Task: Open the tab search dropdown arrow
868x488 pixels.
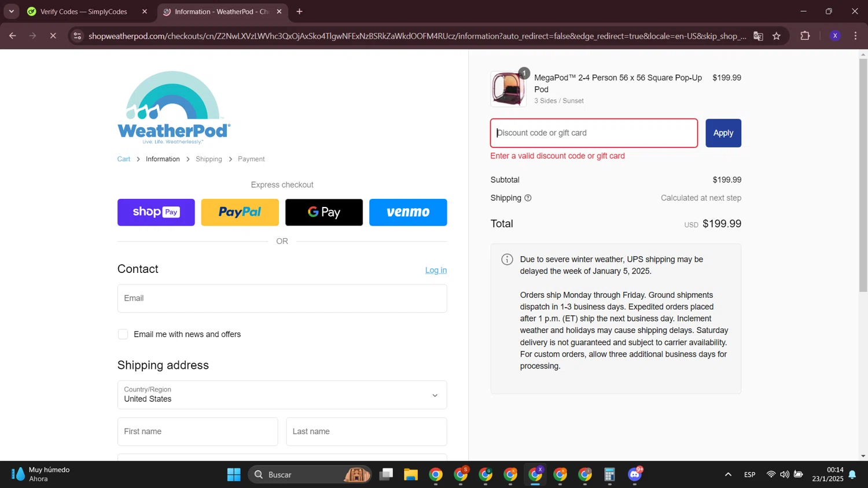Action: 11,12
